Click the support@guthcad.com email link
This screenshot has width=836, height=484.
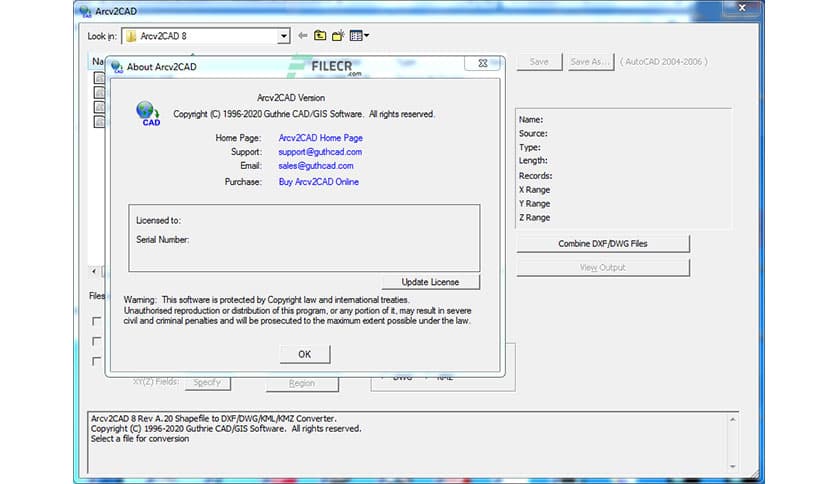click(x=319, y=152)
